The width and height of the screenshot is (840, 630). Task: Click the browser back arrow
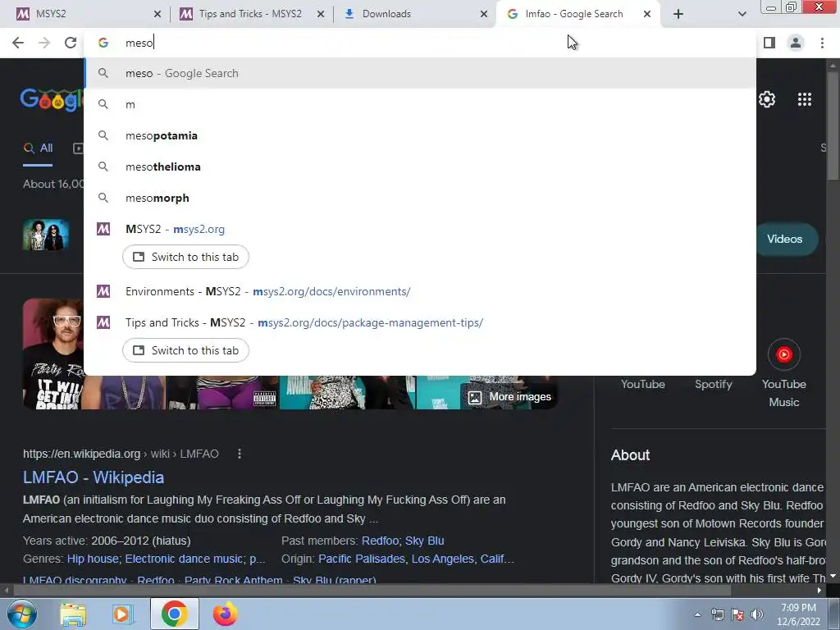coord(18,43)
